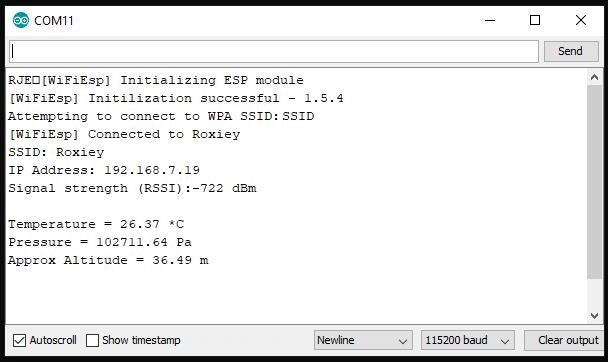Focus the serial message input field
Image resolution: width=608 pixels, height=362 pixels.
coord(274,51)
